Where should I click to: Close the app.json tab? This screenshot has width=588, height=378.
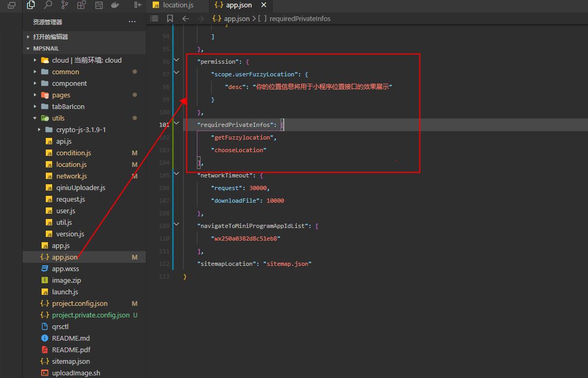[x=264, y=5]
